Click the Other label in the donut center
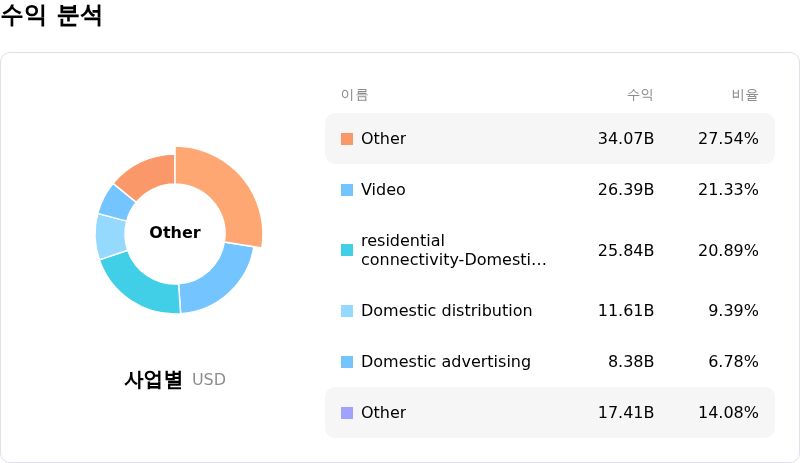 click(x=175, y=232)
